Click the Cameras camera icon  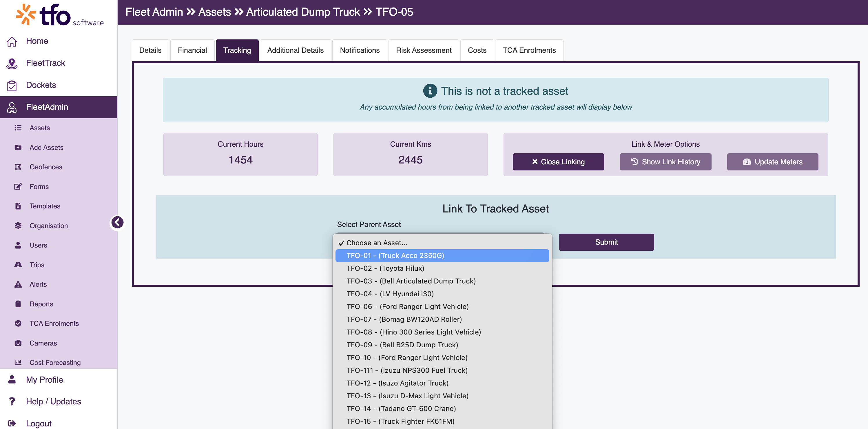tap(18, 343)
